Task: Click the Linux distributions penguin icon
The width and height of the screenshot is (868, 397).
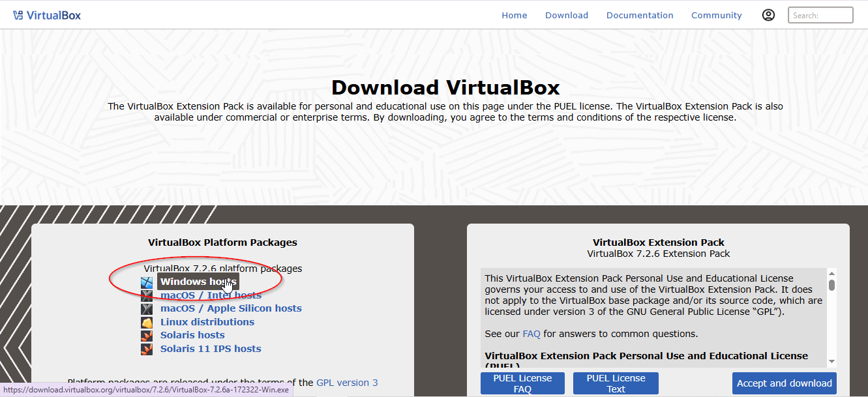Action: coord(147,322)
